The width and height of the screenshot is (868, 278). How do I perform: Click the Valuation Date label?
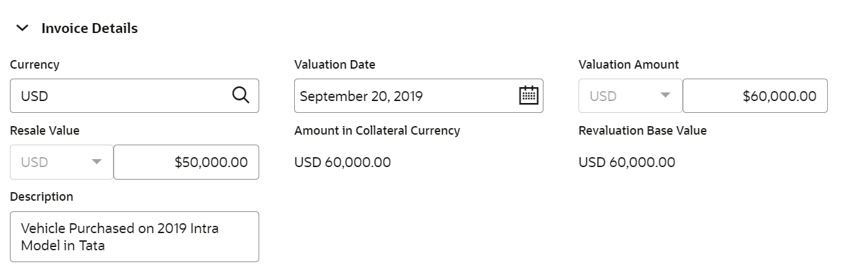tap(334, 65)
